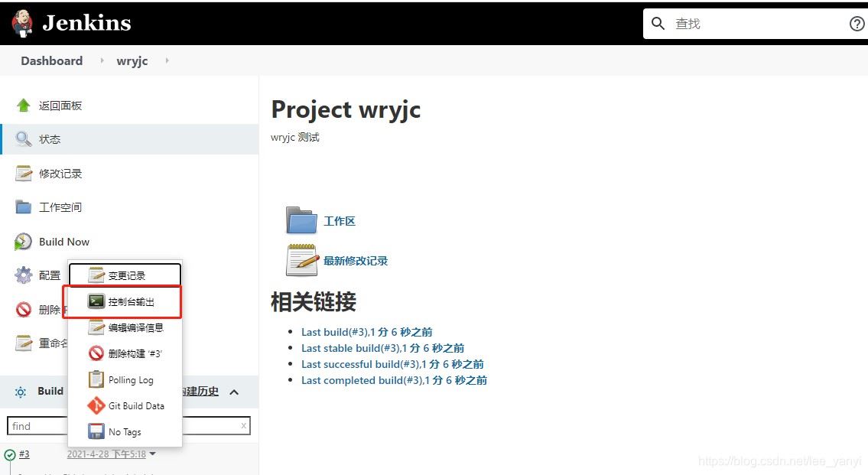Click into the find builds filter box
The width and height of the screenshot is (868, 475).
[x=128, y=426]
